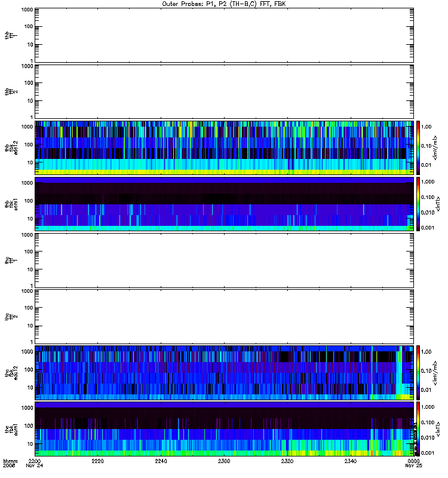448x478 pixels.
Task: Click the 2220 time axis label
Action: [98, 461]
